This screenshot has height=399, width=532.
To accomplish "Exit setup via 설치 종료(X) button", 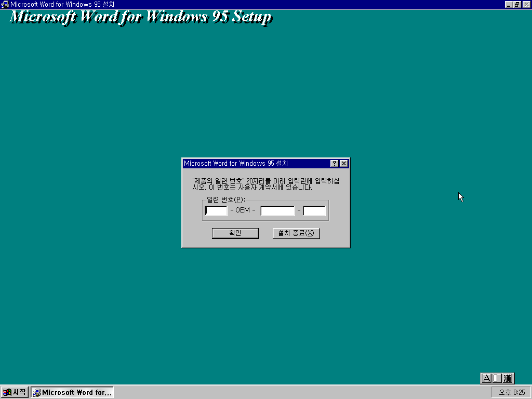I will [x=296, y=233].
